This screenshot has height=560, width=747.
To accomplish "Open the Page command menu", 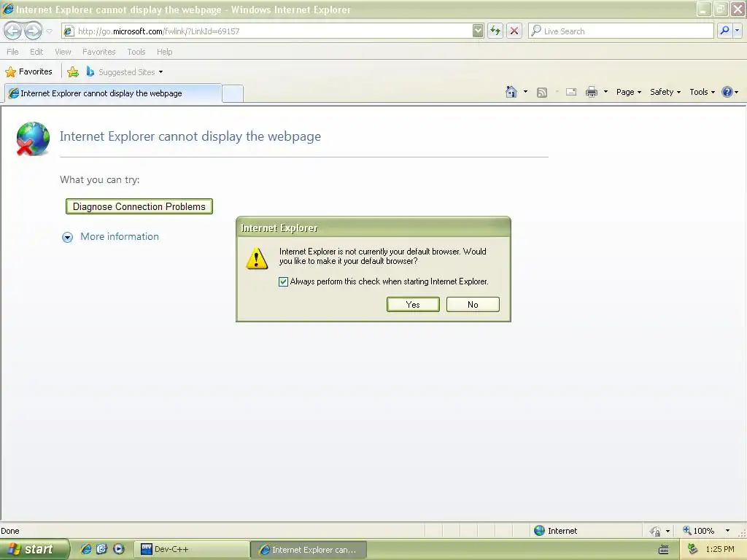I will tap(628, 92).
